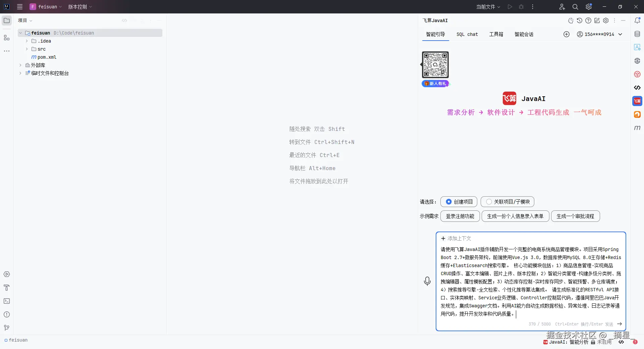Select the 关联项目/子模块 radio option
The width and height of the screenshot is (644, 349).
[507, 202]
